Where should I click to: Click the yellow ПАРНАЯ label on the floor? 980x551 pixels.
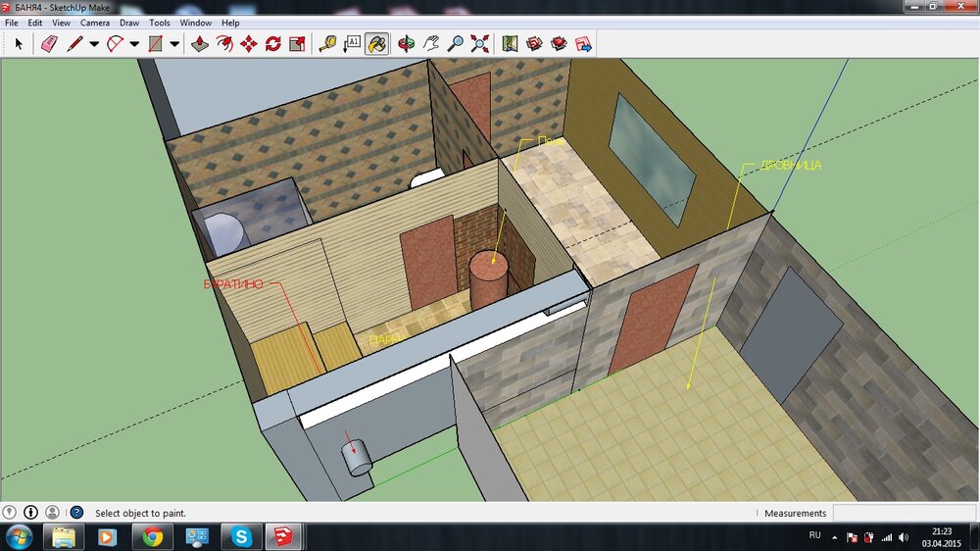click(x=389, y=340)
